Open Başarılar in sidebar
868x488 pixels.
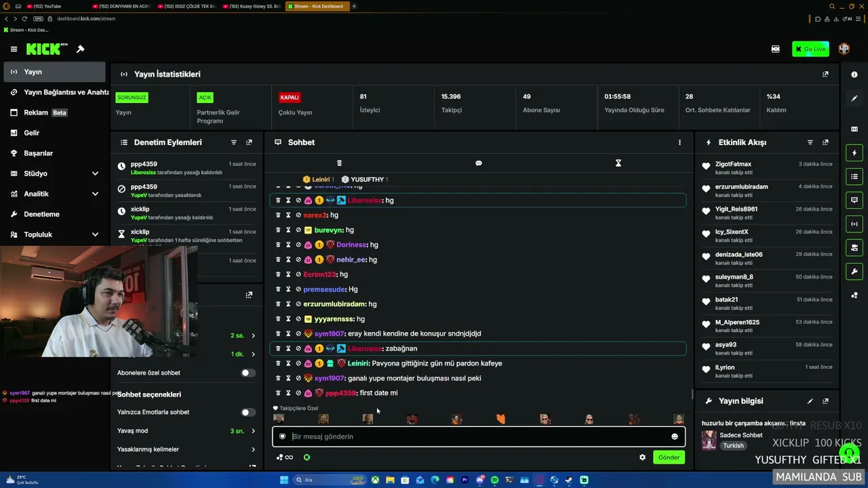(x=55, y=153)
